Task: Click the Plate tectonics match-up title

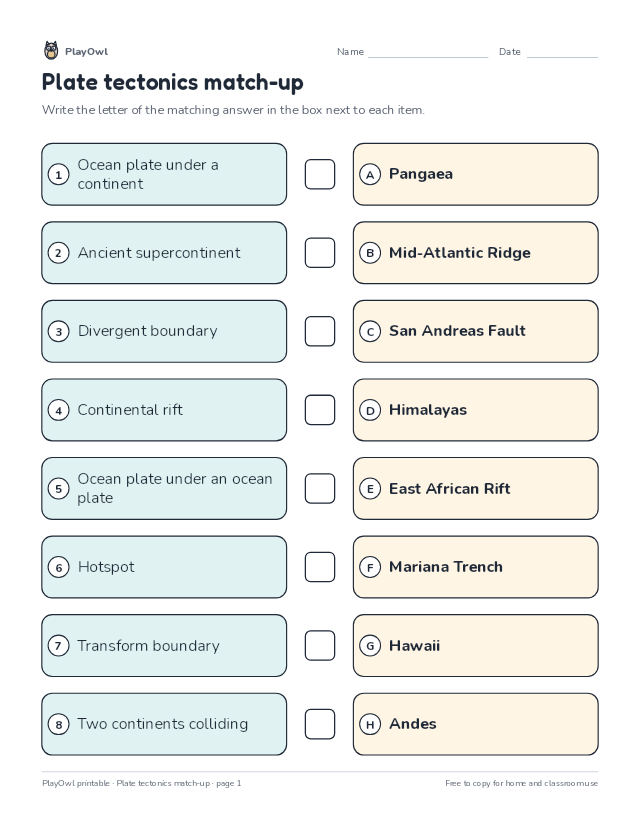Action: [x=173, y=82]
